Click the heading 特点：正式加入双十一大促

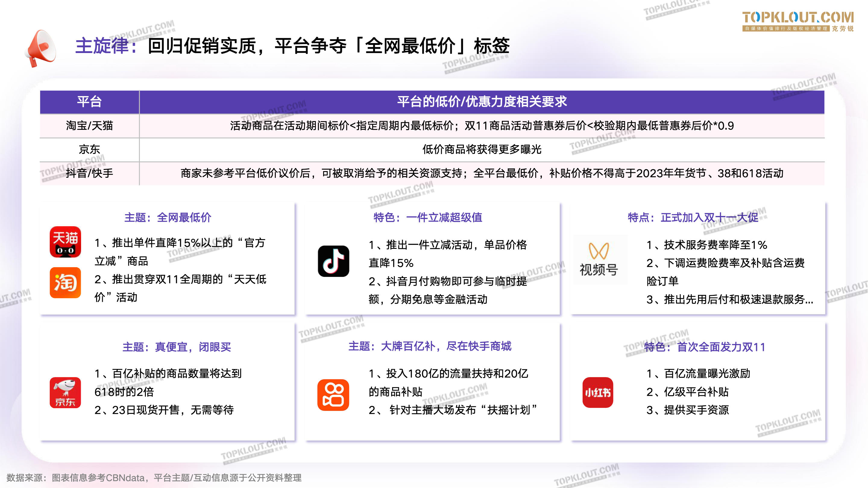click(693, 217)
